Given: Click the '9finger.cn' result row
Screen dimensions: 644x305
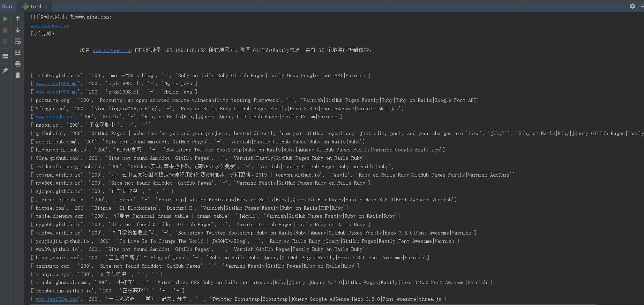Looking at the screenshot, I should (217, 109).
